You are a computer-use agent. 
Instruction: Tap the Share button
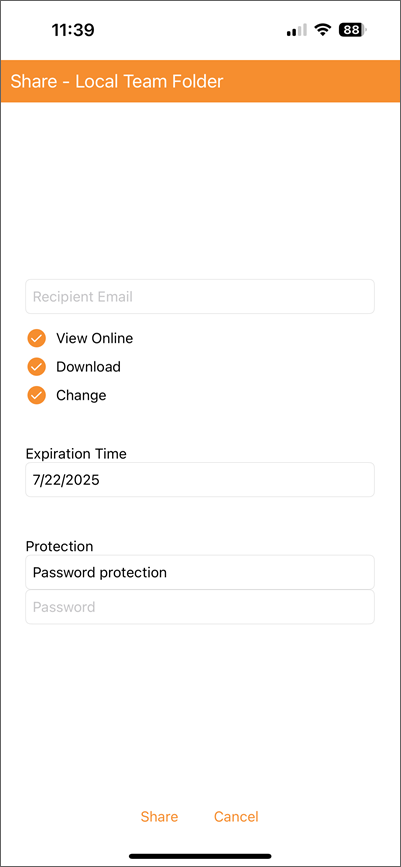click(x=159, y=817)
